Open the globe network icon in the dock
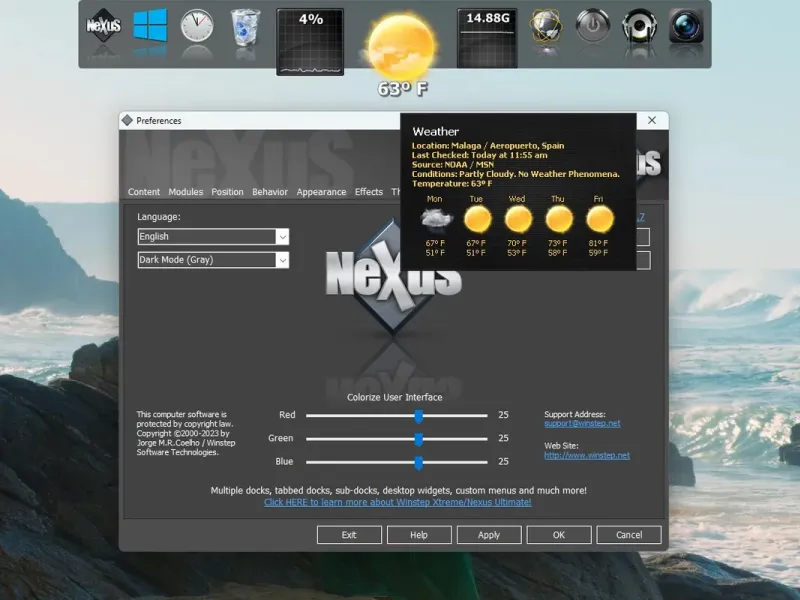 (546, 26)
